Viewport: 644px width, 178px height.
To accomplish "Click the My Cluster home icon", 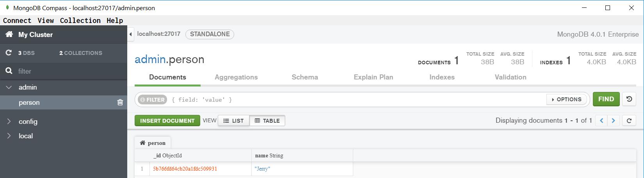I will (9, 35).
